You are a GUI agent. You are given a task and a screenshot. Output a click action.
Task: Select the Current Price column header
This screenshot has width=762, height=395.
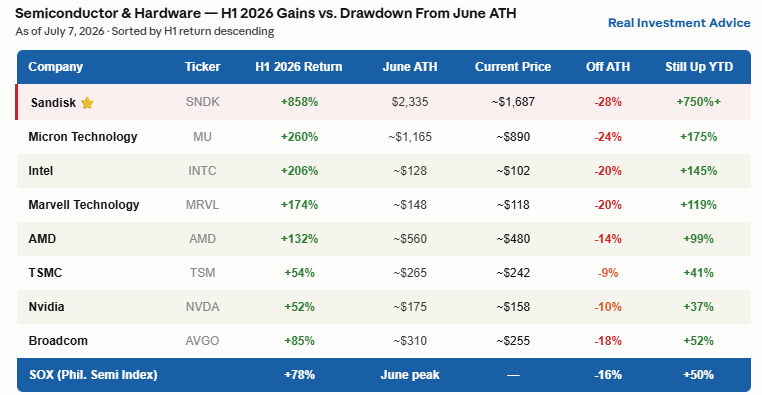click(x=513, y=67)
